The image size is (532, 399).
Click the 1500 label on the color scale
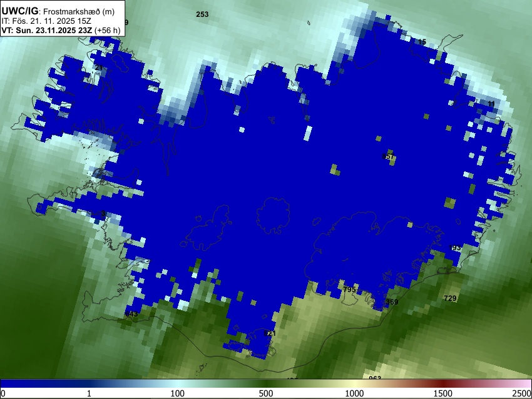(443, 393)
